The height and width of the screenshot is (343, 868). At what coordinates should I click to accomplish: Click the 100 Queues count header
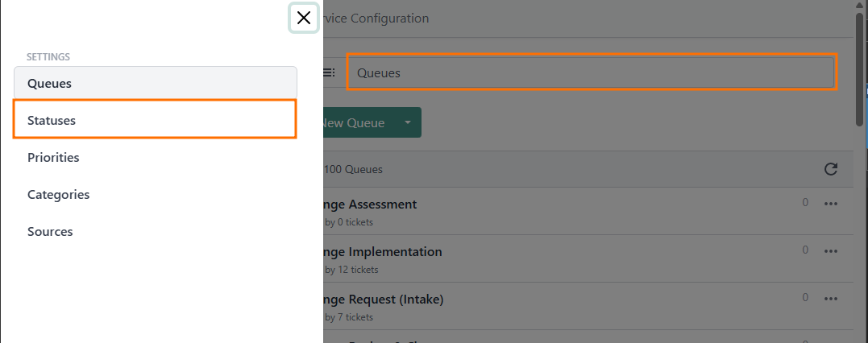(355, 169)
